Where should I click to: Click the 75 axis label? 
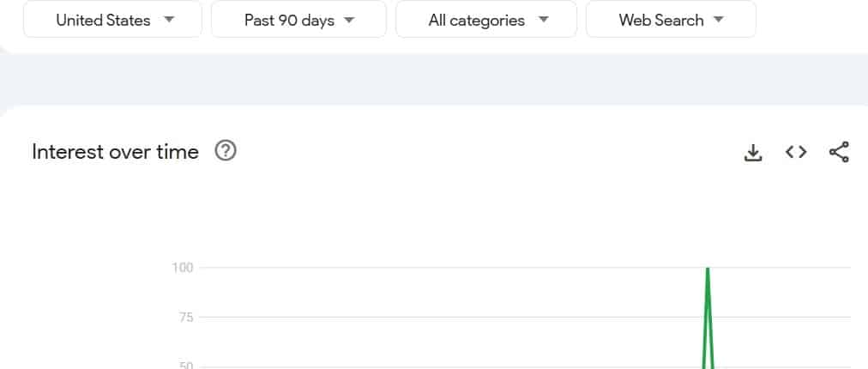click(x=186, y=318)
